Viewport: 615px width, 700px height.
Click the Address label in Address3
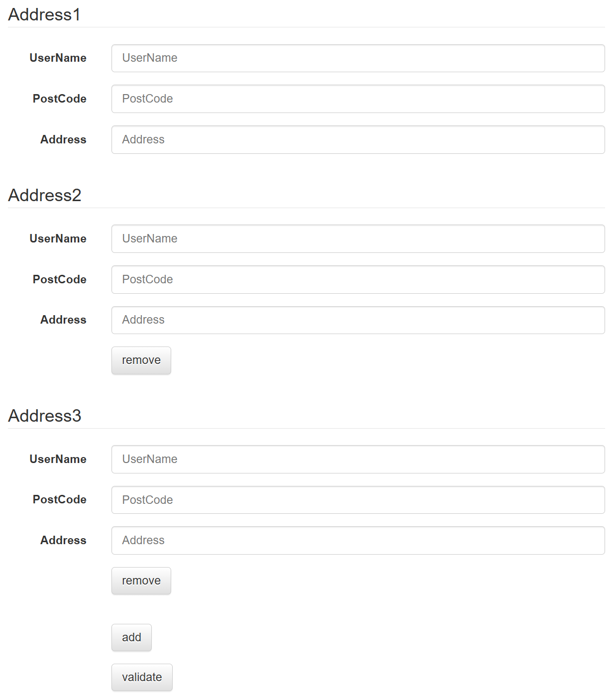click(x=63, y=541)
